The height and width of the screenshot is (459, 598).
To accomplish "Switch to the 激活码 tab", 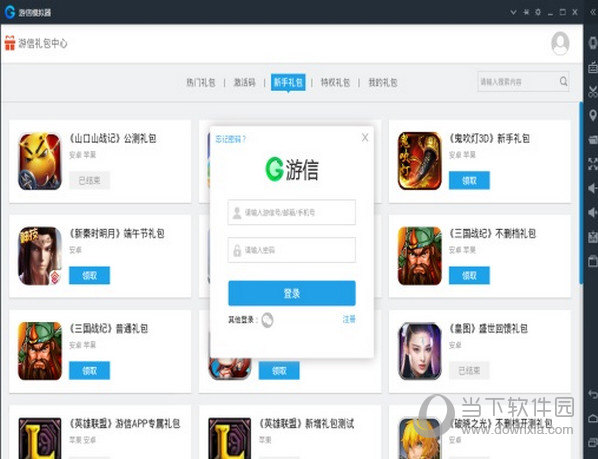I will (244, 82).
